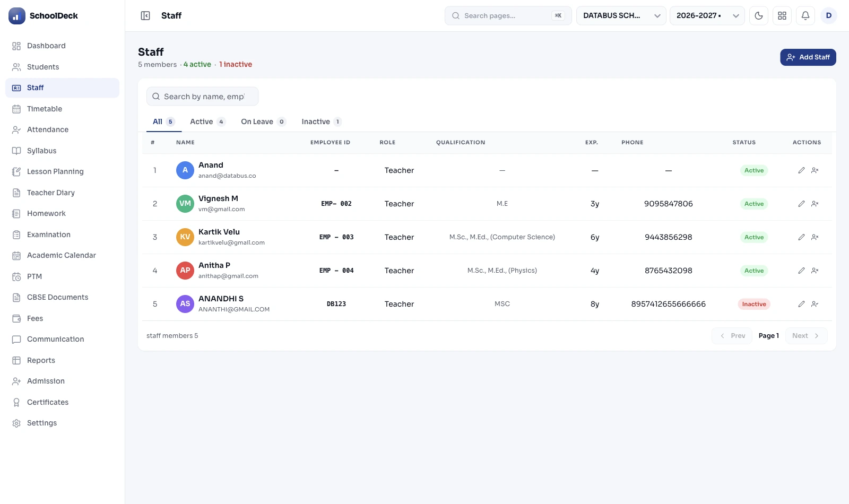Switch to the Inactive staff tab
The height and width of the screenshot is (504, 849).
(x=322, y=121)
